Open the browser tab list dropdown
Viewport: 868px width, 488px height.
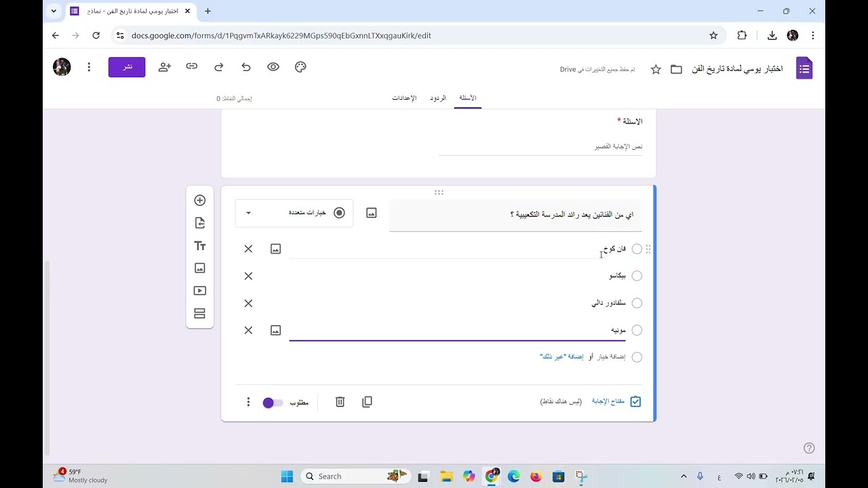coord(54,11)
